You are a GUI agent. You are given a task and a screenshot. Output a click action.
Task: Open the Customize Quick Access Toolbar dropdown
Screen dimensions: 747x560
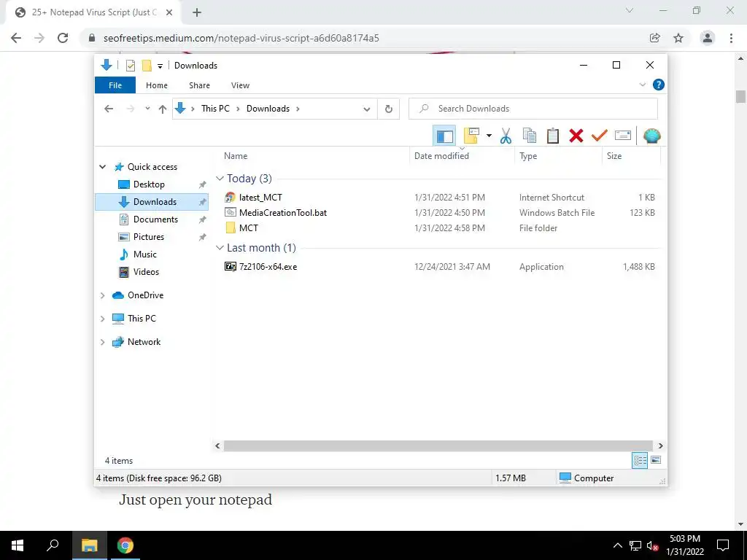[x=160, y=66]
